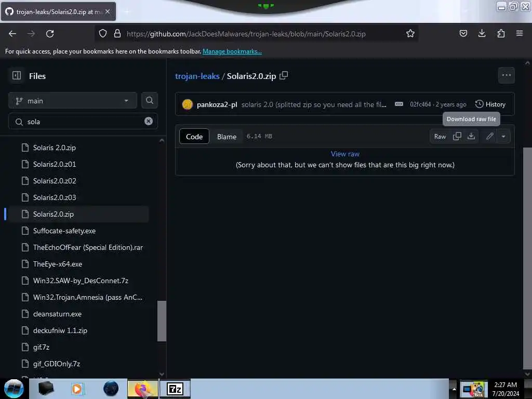Image resolution: width=532 pixels, height=399 pixels.
Task: Click VirtualBox tray icon
Action: [474, 389]
